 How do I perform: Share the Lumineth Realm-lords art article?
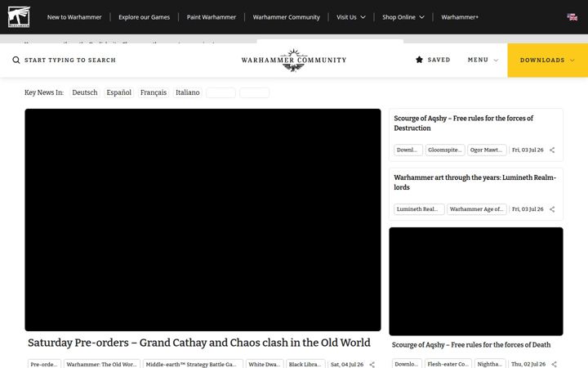point(552,209)
